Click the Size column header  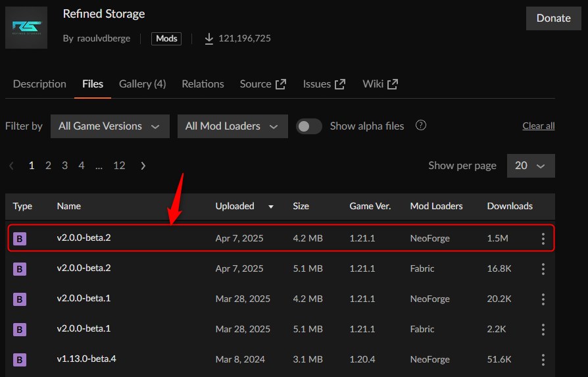point(301,206)
